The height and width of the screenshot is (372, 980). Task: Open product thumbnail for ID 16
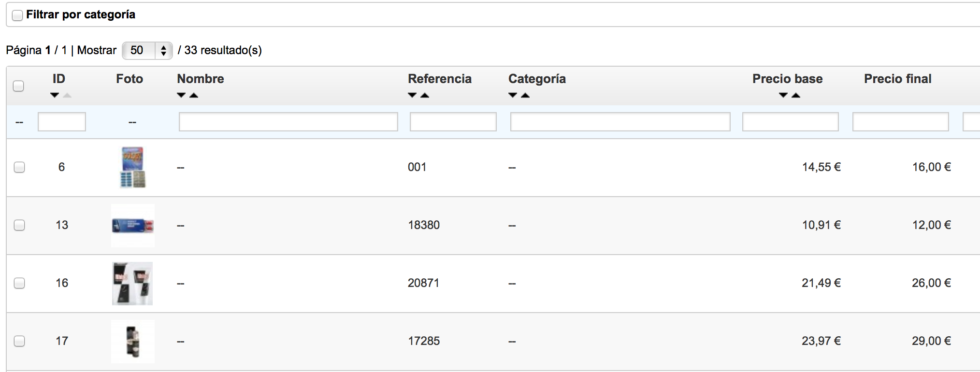coord(132,283)
